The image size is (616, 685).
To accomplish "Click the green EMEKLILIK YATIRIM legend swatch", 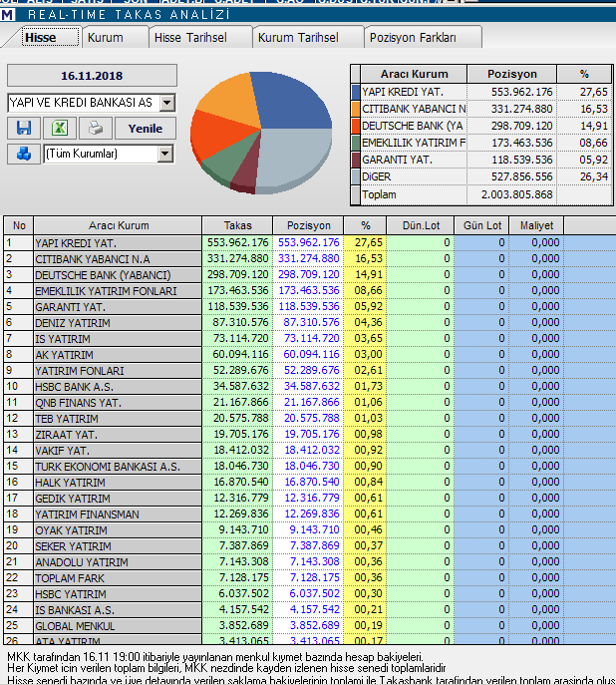I will (x=356, y=143).
